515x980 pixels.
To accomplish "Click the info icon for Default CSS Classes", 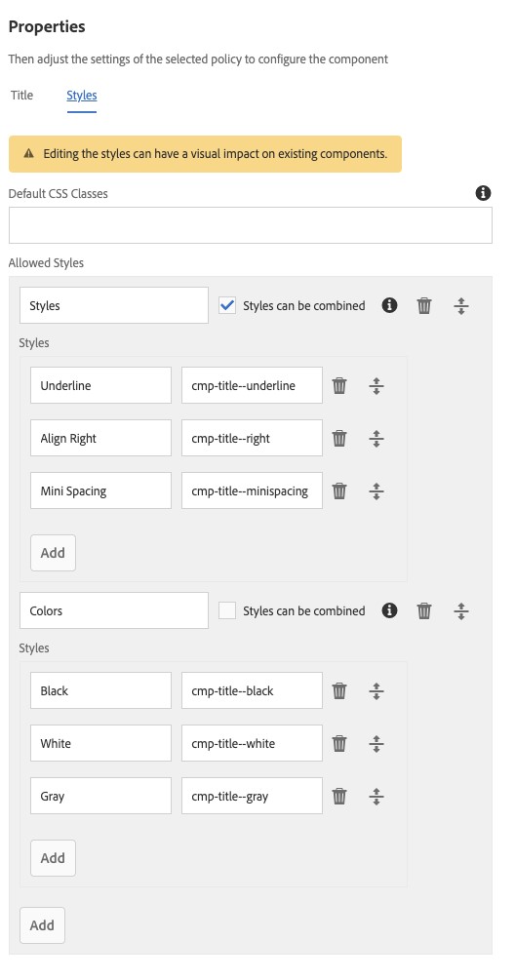I will click(483, 193).
